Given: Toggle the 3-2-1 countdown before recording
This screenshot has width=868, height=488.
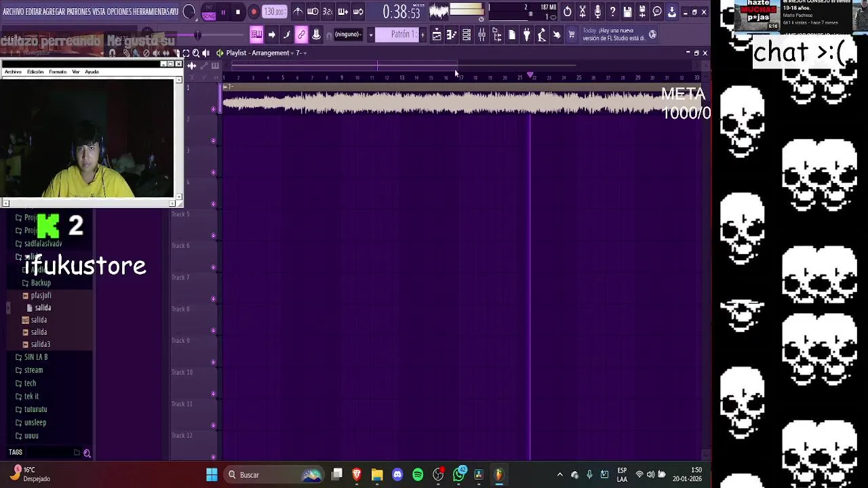Looking at the screenshot, I should point(328,12).
